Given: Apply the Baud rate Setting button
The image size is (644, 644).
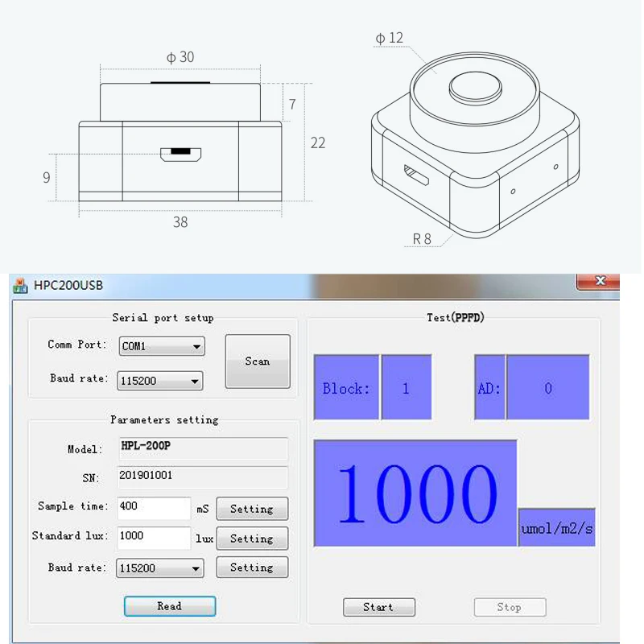Looking at the screenshot, I should click(252, 568).
